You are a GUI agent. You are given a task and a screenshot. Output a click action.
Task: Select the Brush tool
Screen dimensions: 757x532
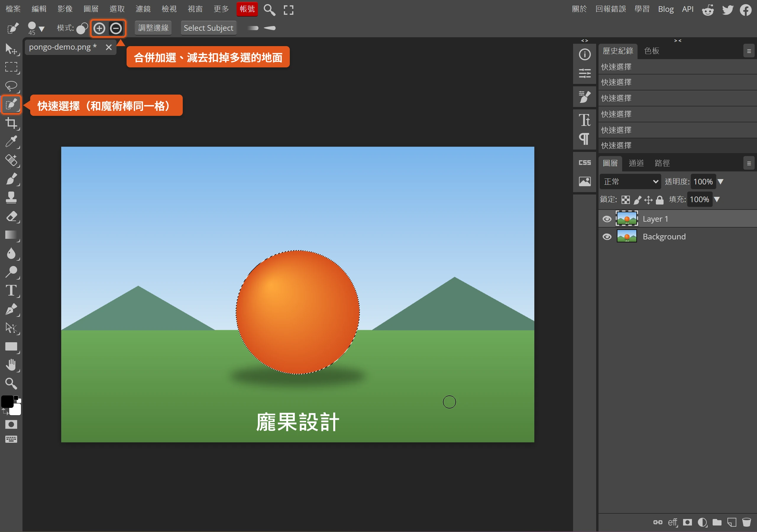tap(11, 179)
